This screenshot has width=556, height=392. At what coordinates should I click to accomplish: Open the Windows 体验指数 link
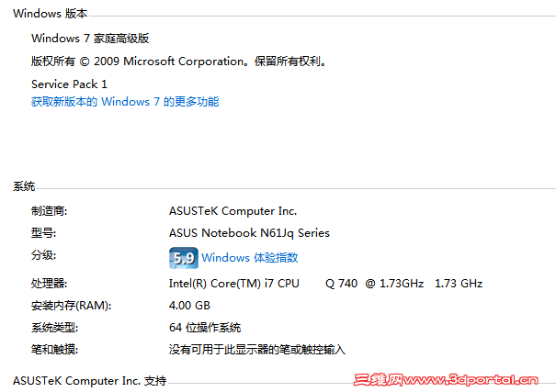250,258
